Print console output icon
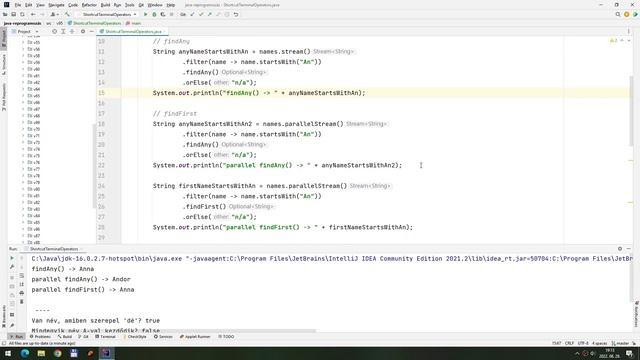The width and height of the screenshot is (640, 360). [x=22, y=293]
